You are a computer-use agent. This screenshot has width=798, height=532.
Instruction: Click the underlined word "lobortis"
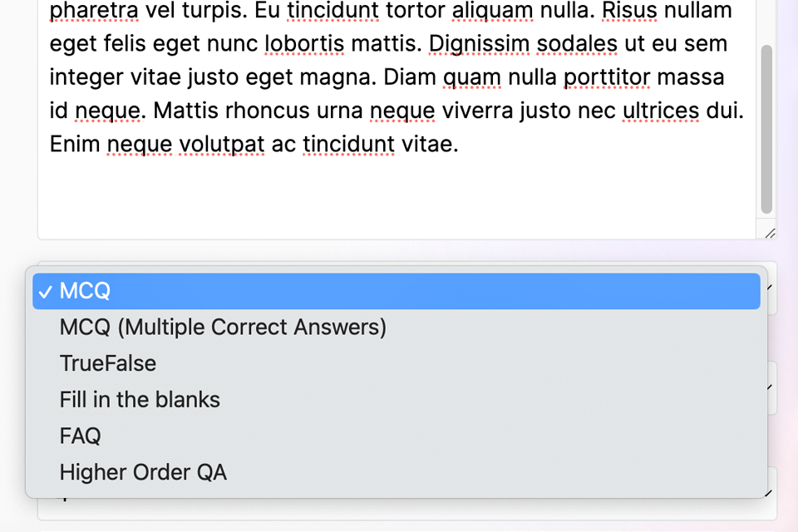304,44
